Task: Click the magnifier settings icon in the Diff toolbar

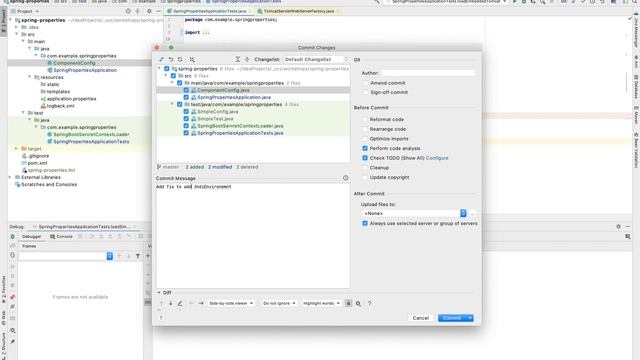Action: [358, 303]
